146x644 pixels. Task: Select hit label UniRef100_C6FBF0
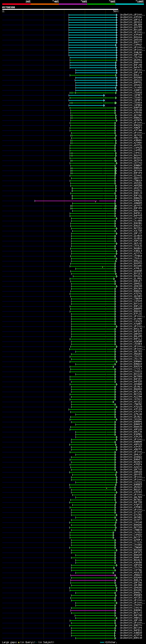pos(131,100)
